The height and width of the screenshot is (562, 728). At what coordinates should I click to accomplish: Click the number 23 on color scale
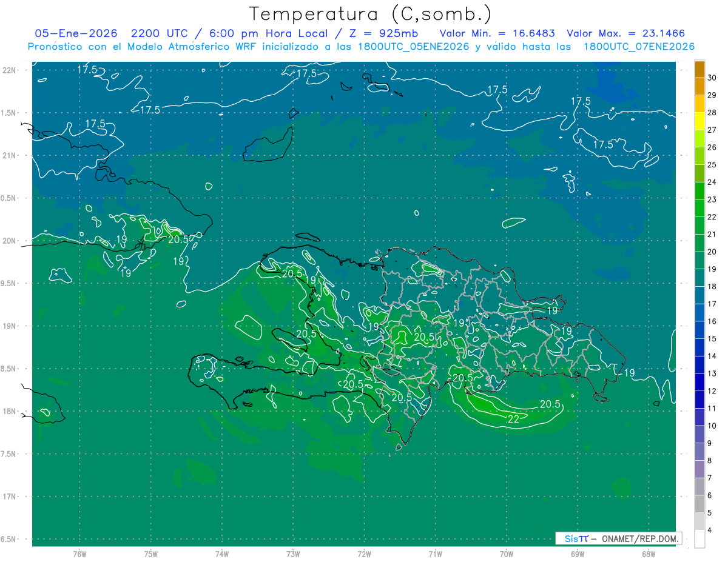click(x=712, y=199)
